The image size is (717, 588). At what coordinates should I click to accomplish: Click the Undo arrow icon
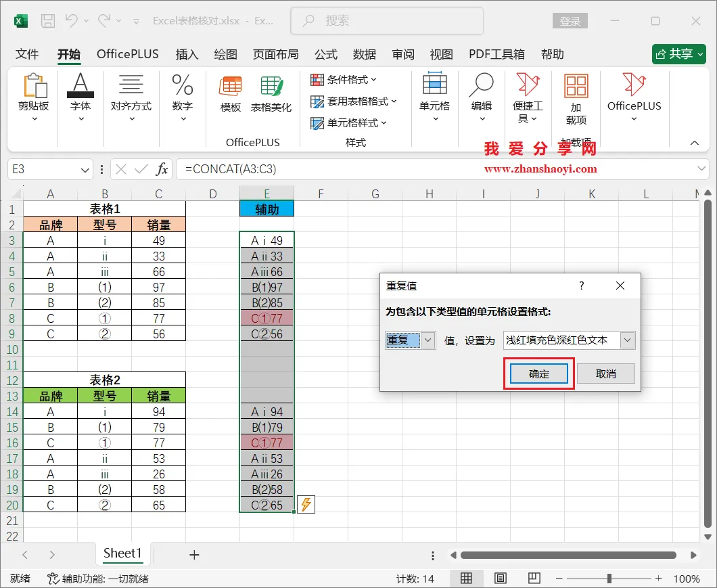pos(71,20)
